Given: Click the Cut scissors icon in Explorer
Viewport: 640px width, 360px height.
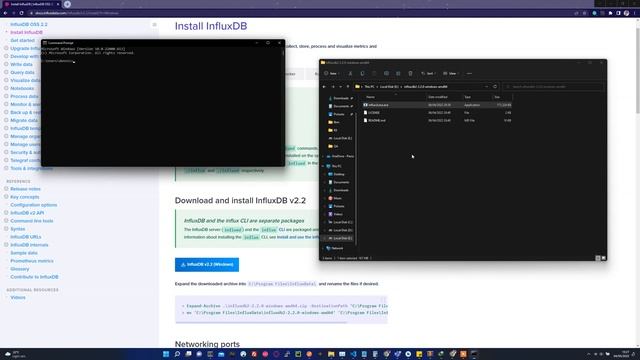Looking at the screenshot, I should click(x=350, y=73).
